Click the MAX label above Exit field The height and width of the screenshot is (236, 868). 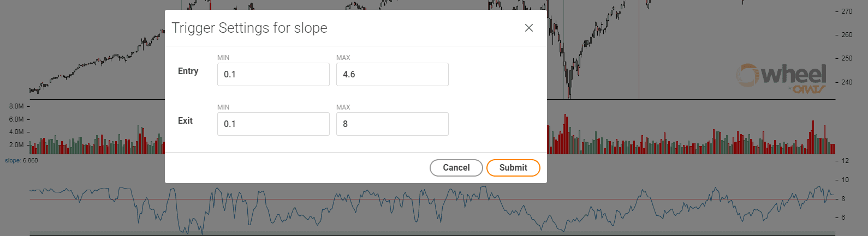tap(343, 107)
